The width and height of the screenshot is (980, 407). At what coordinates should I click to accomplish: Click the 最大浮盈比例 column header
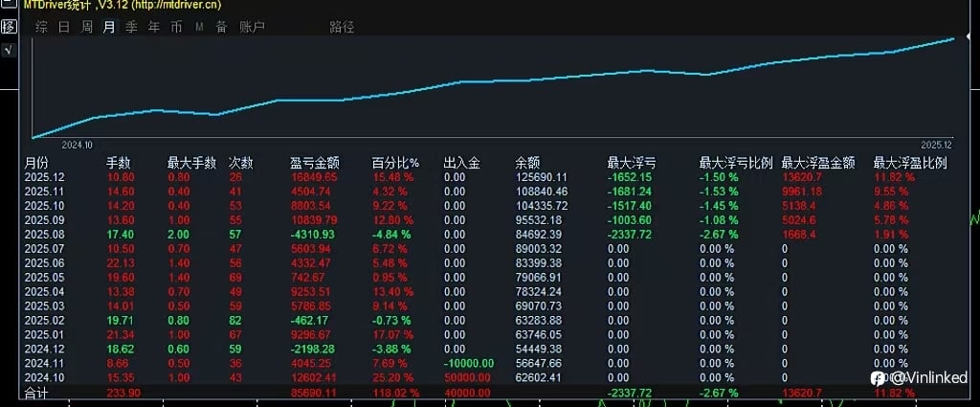(910, 163)
